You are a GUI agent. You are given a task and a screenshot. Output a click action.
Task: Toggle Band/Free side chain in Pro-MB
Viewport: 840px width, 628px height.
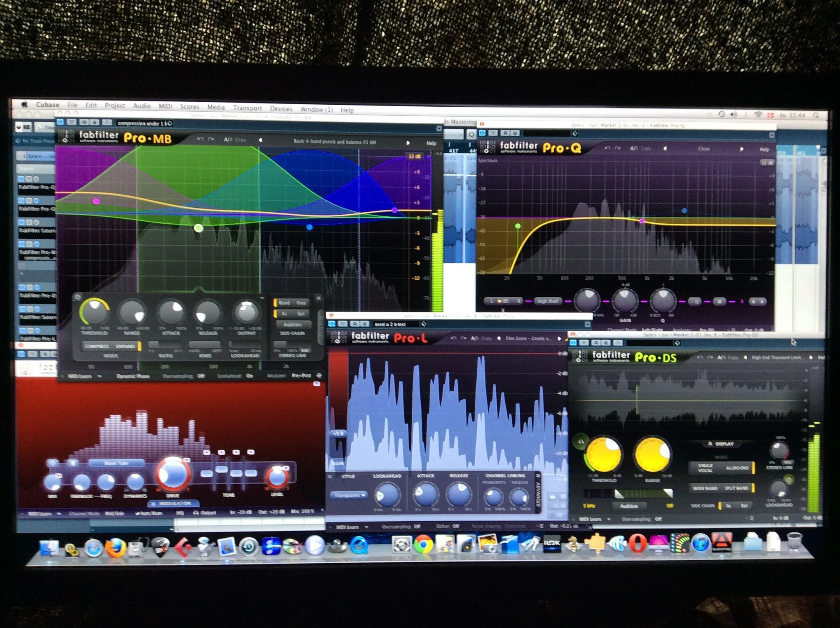(x=292, y=303)
